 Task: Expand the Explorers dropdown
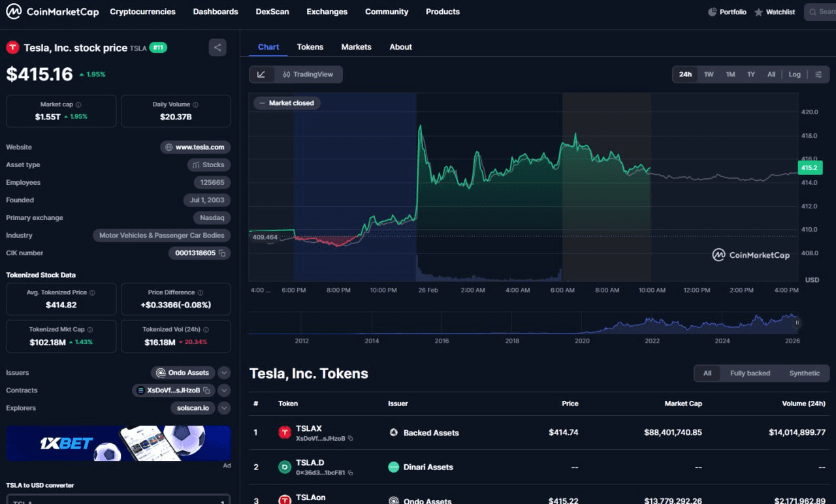point(224,407)
